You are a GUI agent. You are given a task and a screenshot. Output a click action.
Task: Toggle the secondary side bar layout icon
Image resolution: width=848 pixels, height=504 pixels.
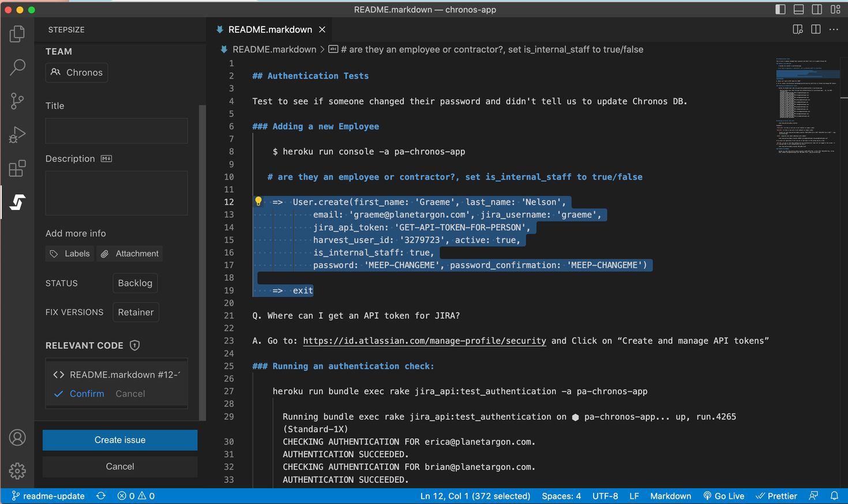(x=817, y=9)
